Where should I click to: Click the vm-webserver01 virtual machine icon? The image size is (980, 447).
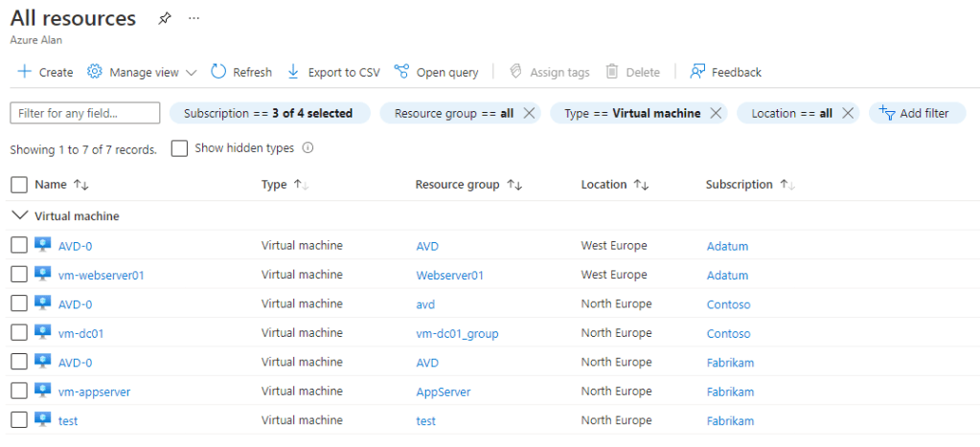pyautogui.click(x=43, y=275)
